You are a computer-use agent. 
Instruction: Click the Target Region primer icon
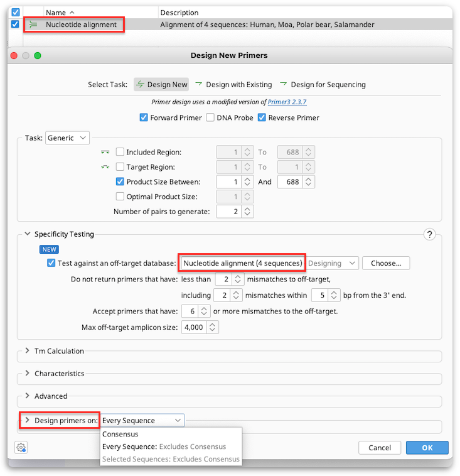tap(105, 167)
